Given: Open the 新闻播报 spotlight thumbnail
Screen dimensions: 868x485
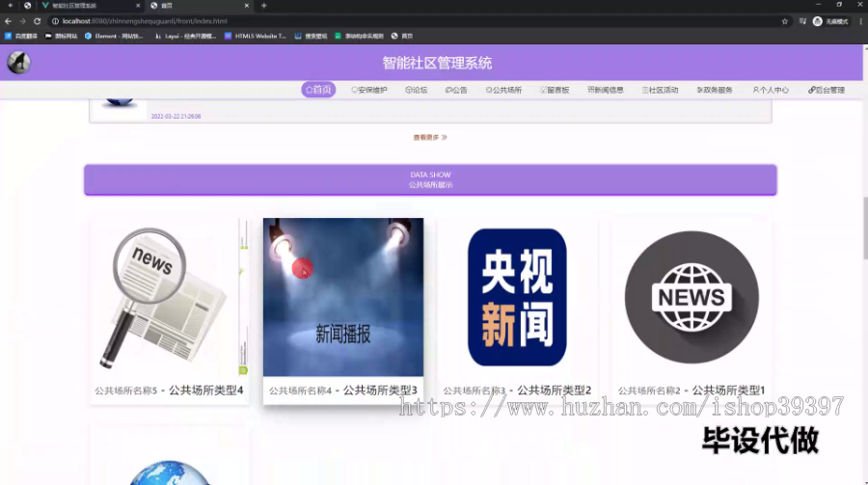Looking at the screenshot, I should (343, 297).
